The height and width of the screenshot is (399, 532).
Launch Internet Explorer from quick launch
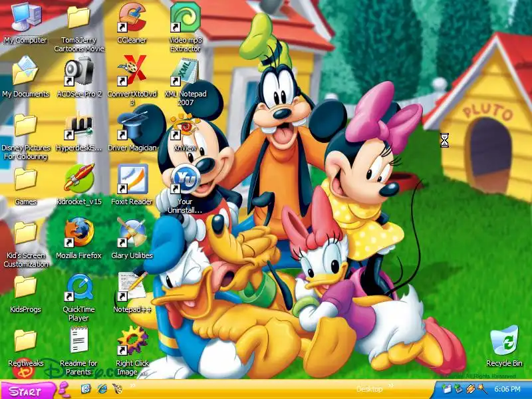102,389
